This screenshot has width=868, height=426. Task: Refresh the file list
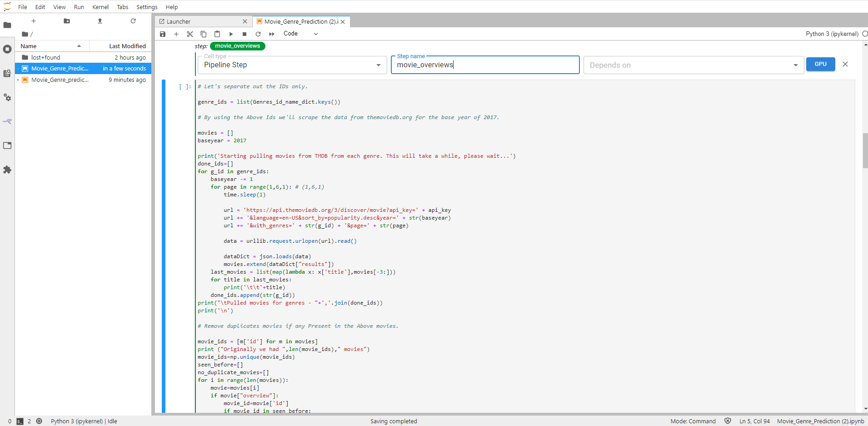coord(133,21)
